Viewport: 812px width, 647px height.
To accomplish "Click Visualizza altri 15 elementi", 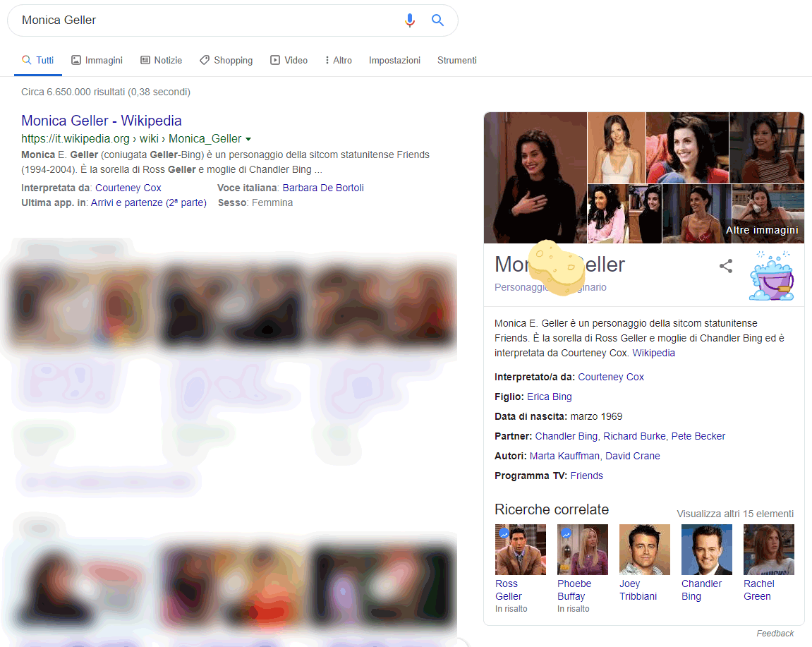I will click(x=735, y=514).
